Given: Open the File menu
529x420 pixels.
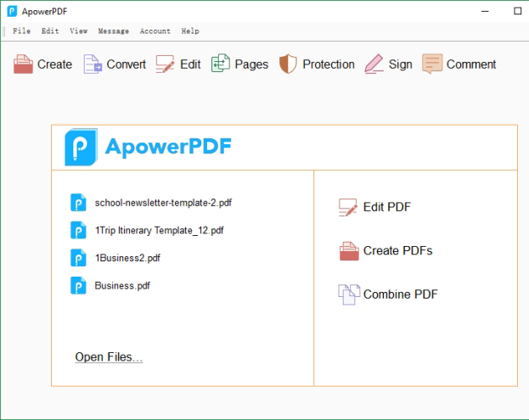Looking at the screenshot, I should click(21, 31).
